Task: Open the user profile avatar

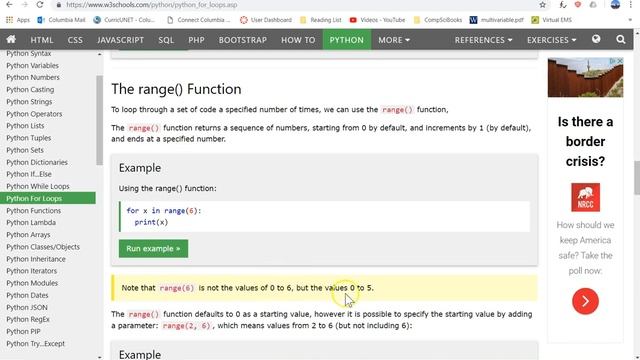Action: coord(616,4)
